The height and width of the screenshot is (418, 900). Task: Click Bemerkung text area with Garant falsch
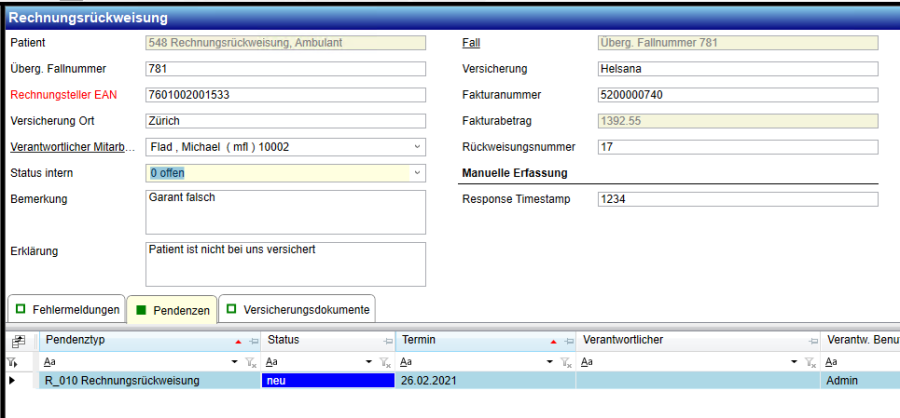pyautogui.click(x=285, y=212)
